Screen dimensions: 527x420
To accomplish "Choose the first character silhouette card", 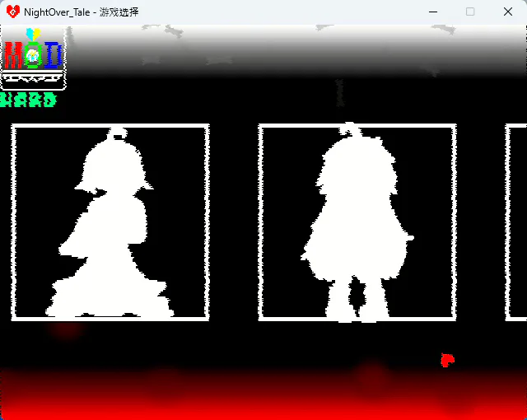I will point(110,222).
